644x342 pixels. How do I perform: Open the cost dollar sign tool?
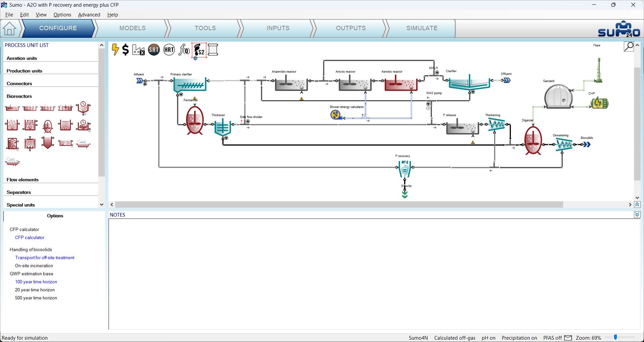(x=125, y=50)
